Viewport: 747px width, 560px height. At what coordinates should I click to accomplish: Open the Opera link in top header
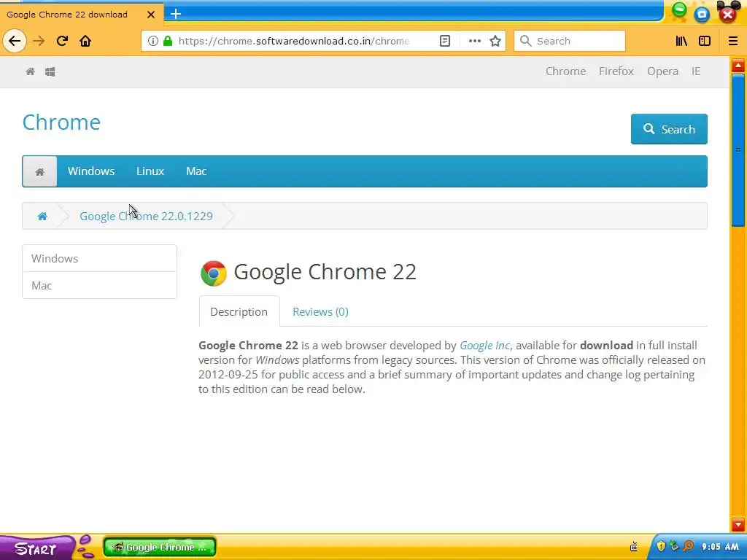pyautogui.click(x=662, y=71)
